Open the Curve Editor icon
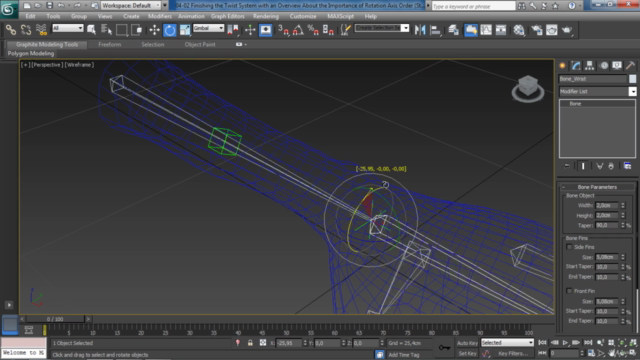640x360 pixels. click(x=486, y=30)
